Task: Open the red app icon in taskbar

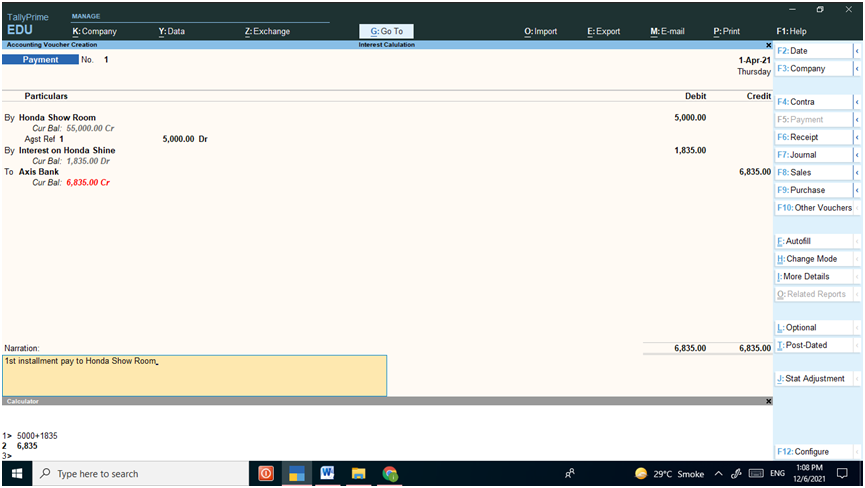Action: click(266, 474)
